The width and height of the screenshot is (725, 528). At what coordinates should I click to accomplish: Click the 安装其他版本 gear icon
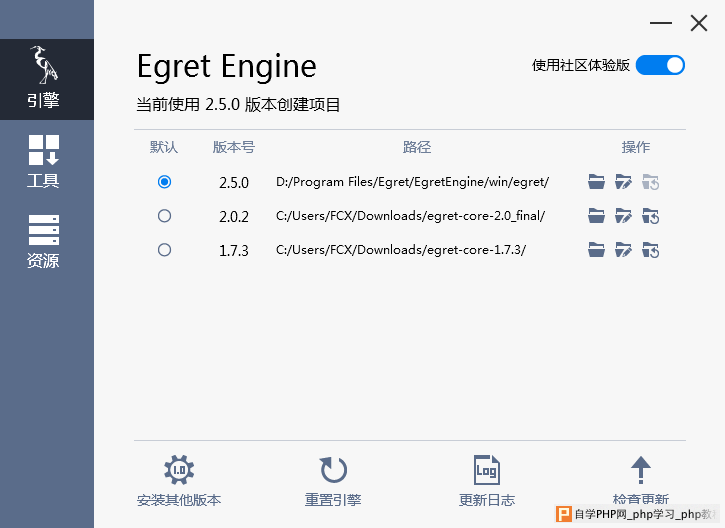click(x=179, y=470)
